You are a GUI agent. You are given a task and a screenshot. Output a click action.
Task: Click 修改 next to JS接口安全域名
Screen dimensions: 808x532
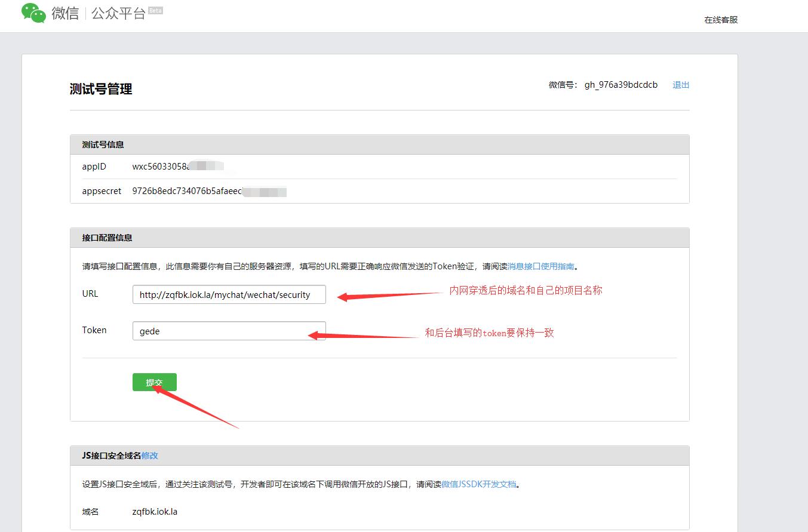coord(150,456)
